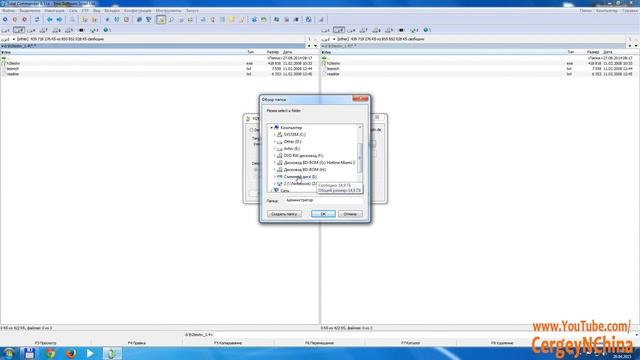
Task: Select drive c in left panel drive bar
Action: click(6, 30)
